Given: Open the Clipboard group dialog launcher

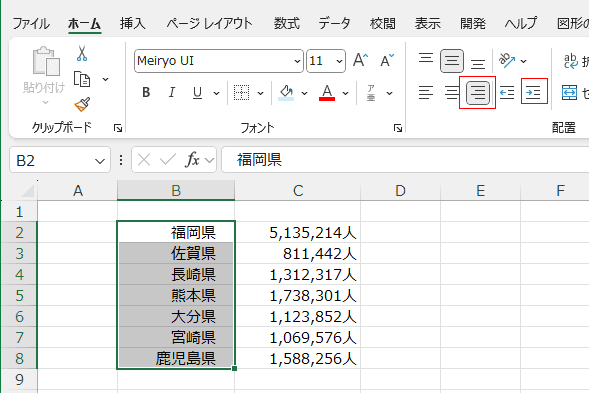Looking at the screenshot, I should click(x=118, y=128).
